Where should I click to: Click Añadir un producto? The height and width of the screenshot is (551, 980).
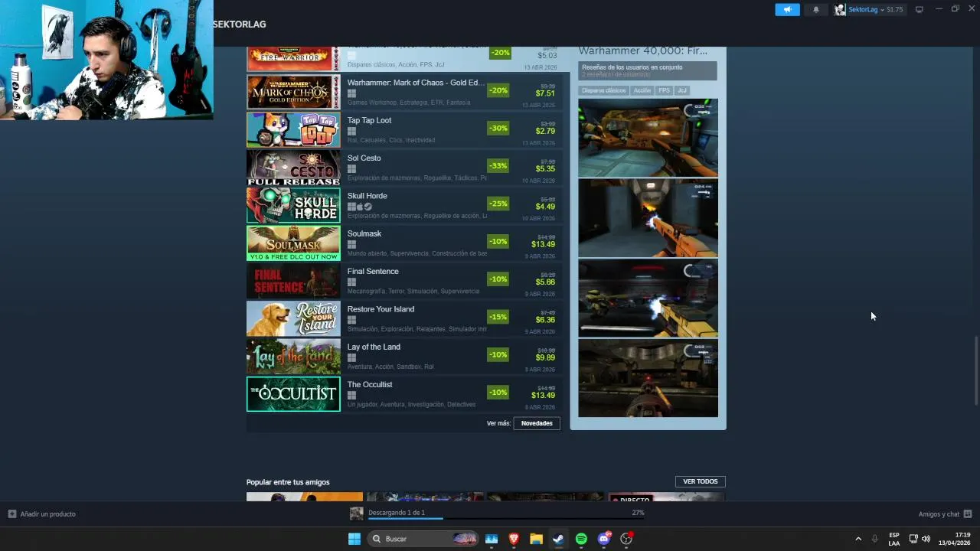tap(42, 514)
